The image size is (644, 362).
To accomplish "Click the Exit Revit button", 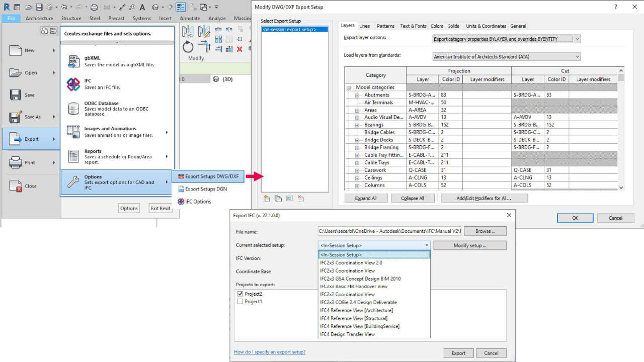I will tap(160, 208).
